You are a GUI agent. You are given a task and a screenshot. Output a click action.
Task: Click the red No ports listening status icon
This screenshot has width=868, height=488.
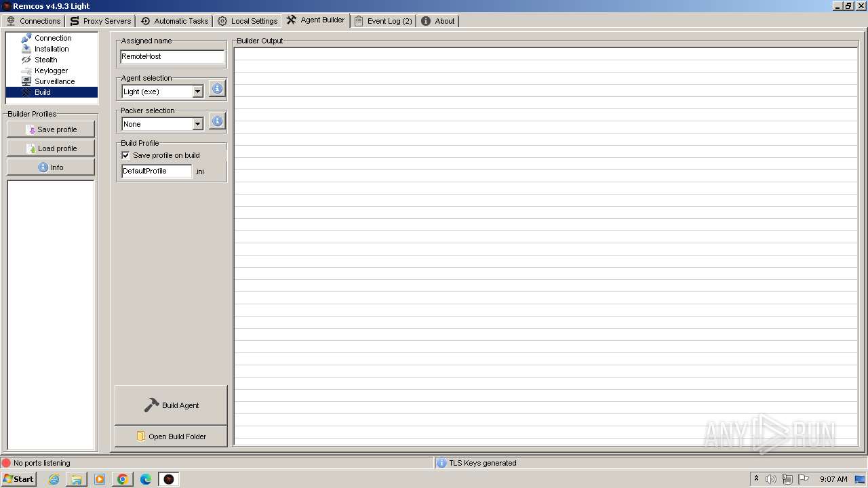(x=6, y=463)
